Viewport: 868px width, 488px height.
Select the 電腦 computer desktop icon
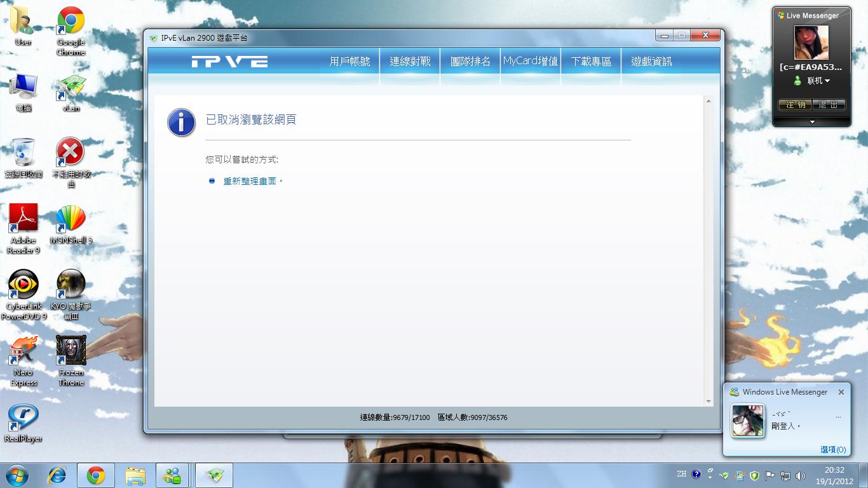coord(24,93)
